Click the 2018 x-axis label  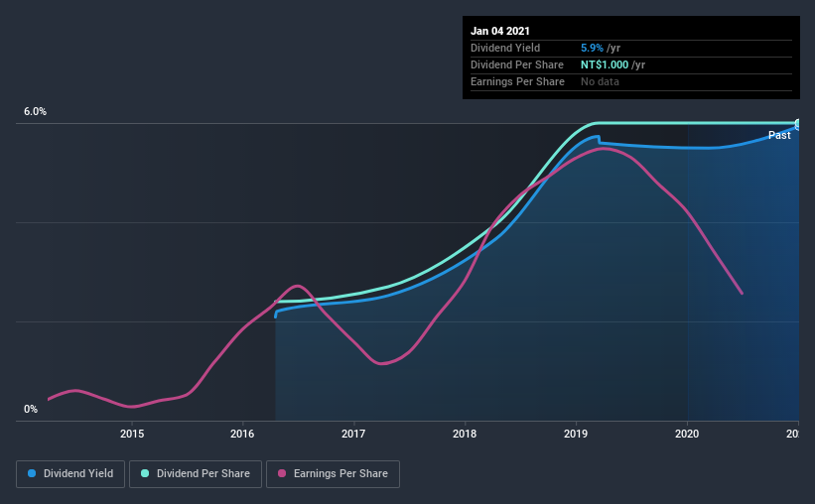pos(465,434)
